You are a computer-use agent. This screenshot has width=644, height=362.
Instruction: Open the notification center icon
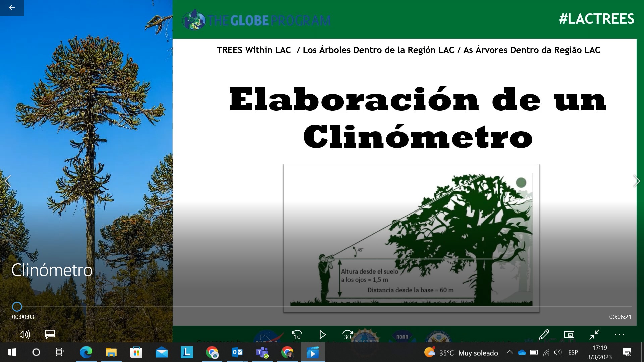[x=627, y=352]
